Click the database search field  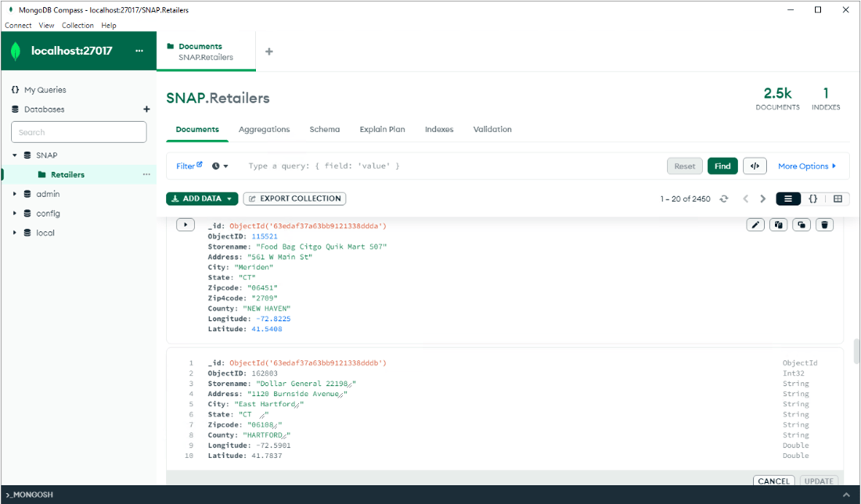point(78,132)
